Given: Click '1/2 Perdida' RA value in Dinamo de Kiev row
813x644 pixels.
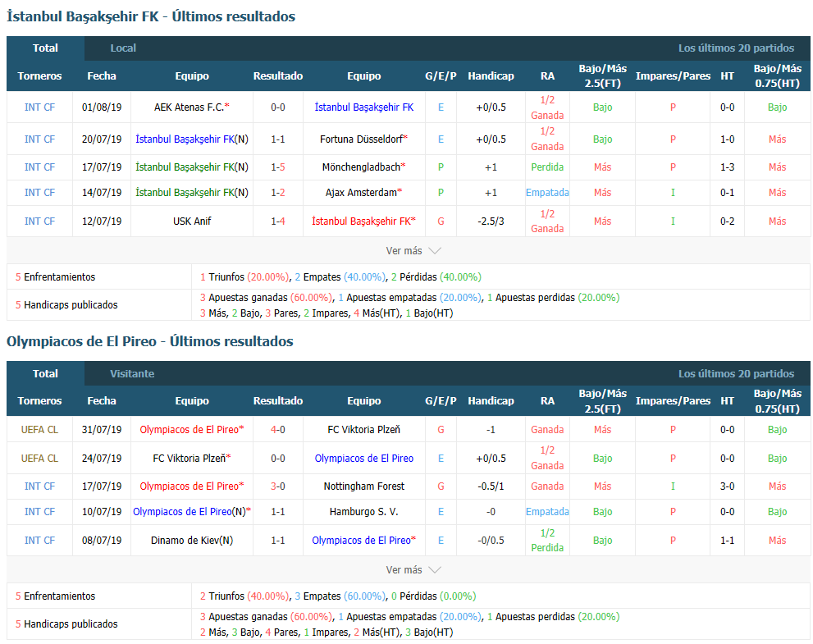Looking at the screenshot, I should 547,541.
